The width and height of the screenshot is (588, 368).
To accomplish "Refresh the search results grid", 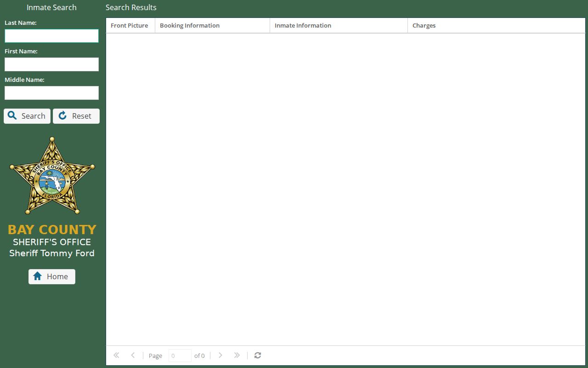I will point(258,355).
